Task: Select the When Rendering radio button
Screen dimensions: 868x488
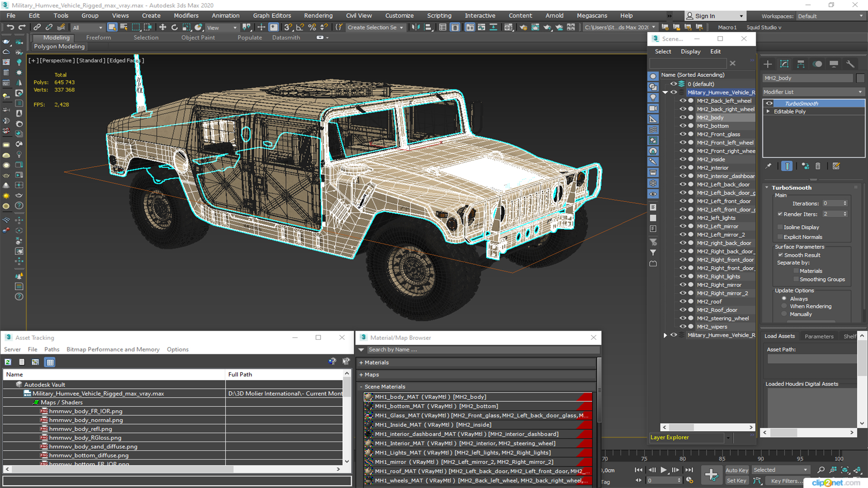Action: (x=784, y=306)
